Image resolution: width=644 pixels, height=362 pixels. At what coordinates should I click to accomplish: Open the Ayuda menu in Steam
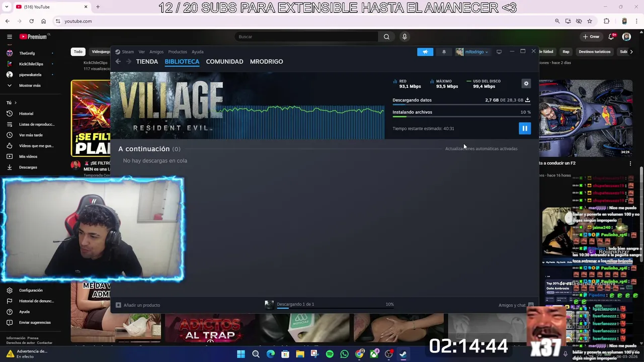click(x=197, y=52)
